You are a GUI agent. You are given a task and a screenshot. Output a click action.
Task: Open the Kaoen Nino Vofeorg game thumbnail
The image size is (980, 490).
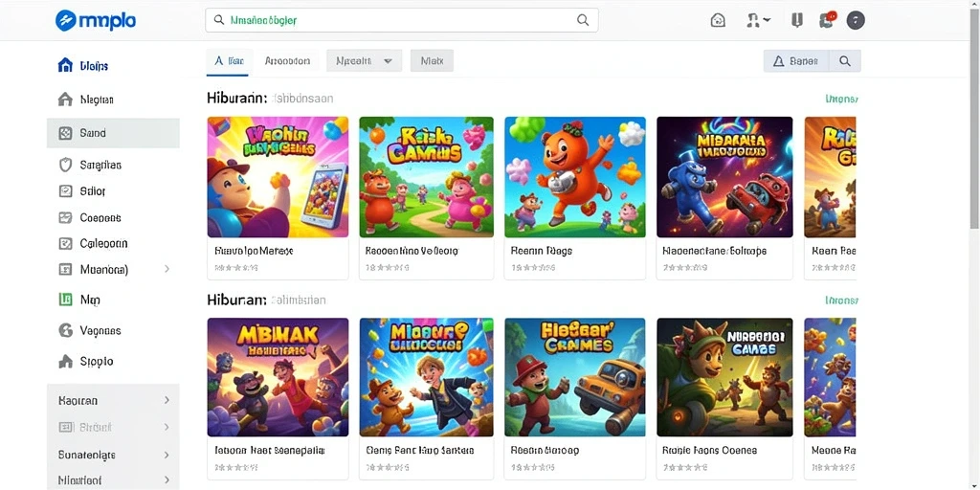point(426,177)
